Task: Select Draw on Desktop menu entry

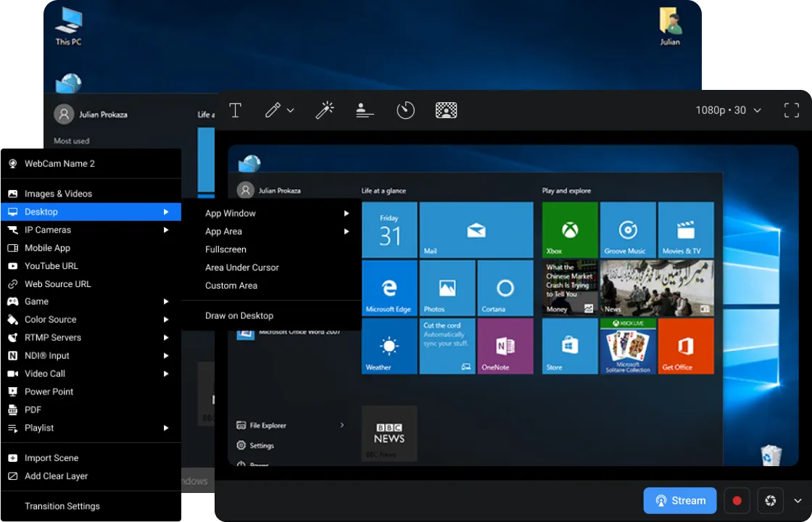Action: [x=239, y=315]
